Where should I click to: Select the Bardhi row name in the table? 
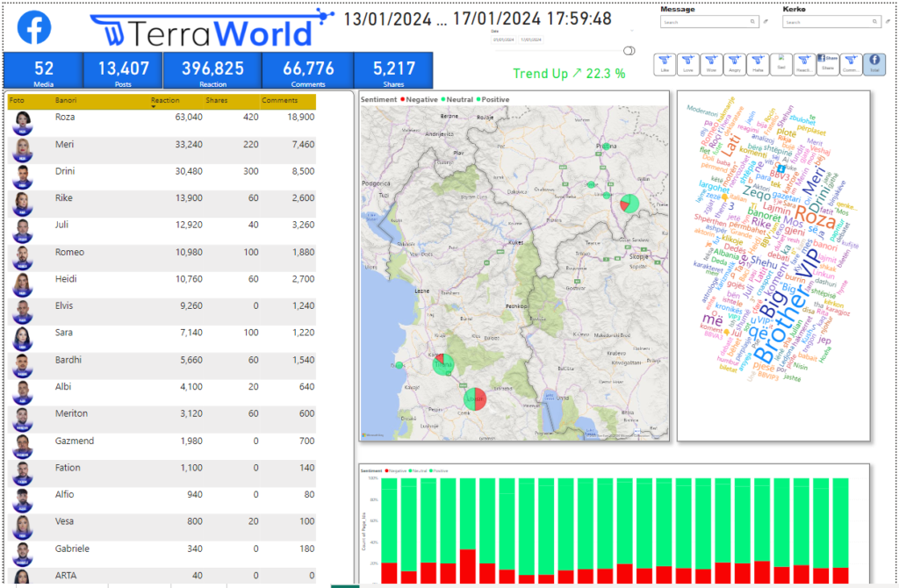(68, 360)
